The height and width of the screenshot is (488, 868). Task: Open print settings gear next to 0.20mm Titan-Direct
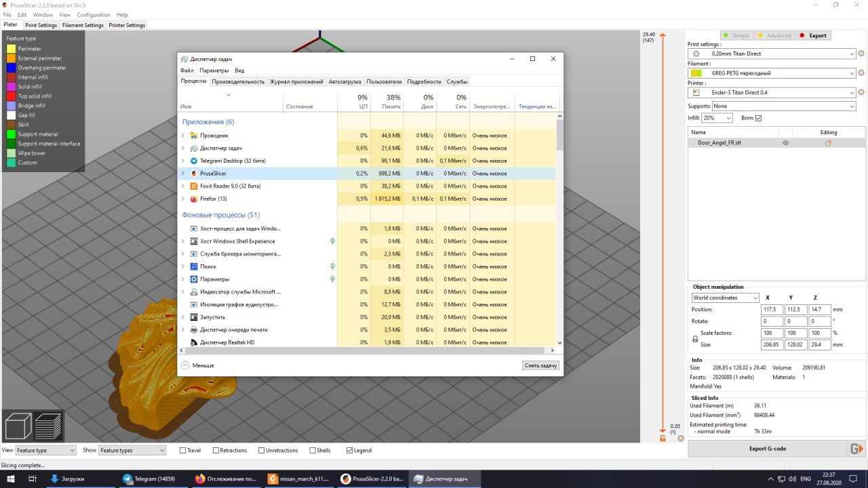(x=861, y=54)
